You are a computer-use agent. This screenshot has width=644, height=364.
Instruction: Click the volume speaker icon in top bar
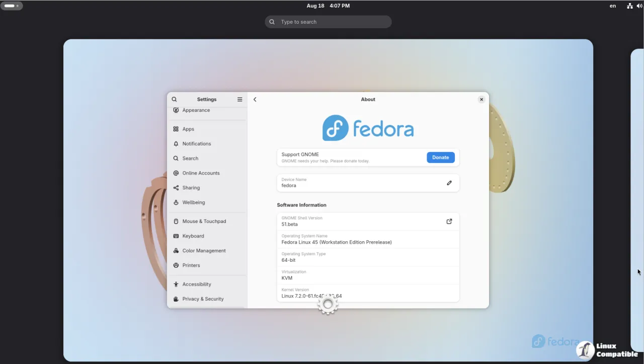[639, 6]
